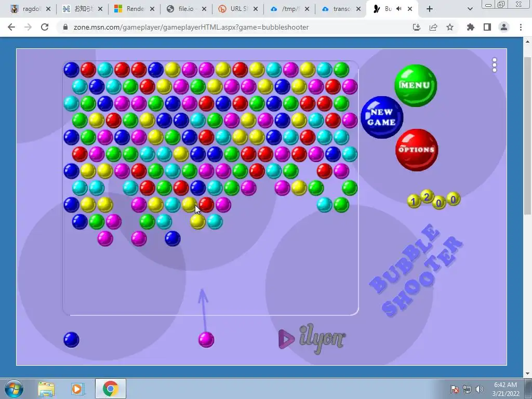
Task: Open the green MENU bubble button
Action: 416,86
